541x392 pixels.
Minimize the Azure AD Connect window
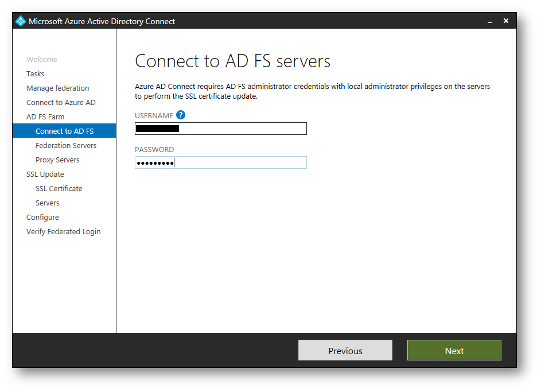click(x=489, y=21)
